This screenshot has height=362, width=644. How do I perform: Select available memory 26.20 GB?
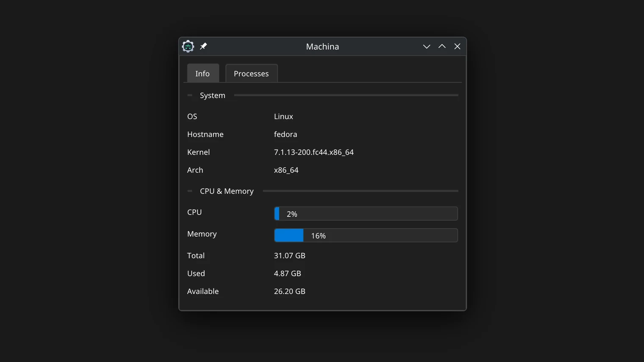tap(289, 291)
